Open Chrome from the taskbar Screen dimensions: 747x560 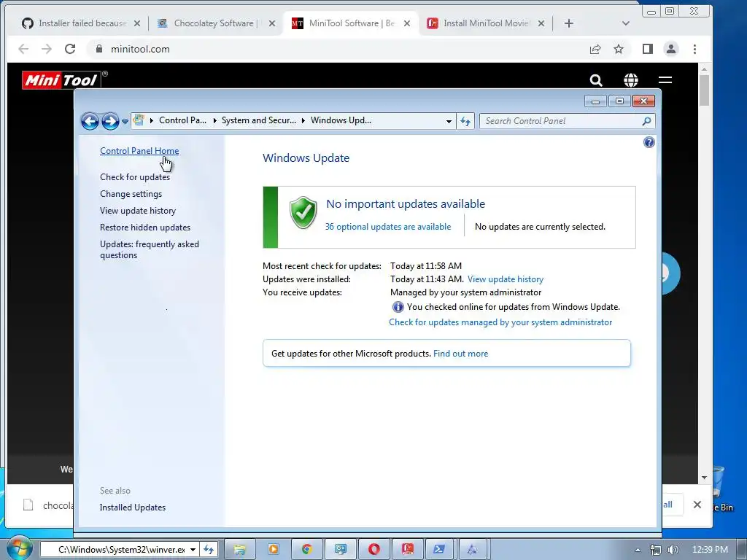307,550
